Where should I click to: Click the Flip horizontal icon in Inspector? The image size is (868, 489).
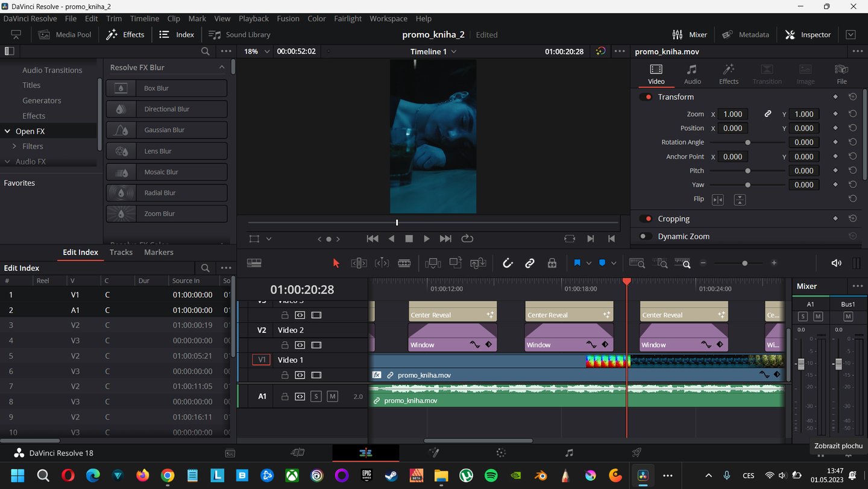pos(717,199)
